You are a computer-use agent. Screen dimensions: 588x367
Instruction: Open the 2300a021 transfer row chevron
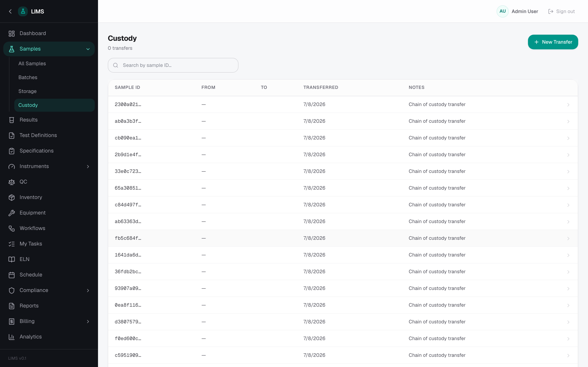[568, 105]
